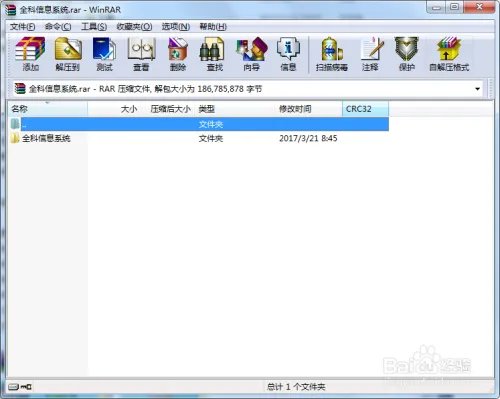Click 文件夹 type in the 全科信息系统 row
500x399 pixels.
[211, 138]
